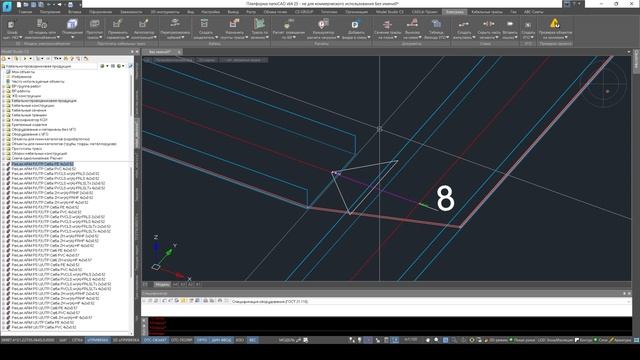Click the UCS axis icon in the viewport
This screenshot has width=640, height=360.
click(x=169, y=259)
